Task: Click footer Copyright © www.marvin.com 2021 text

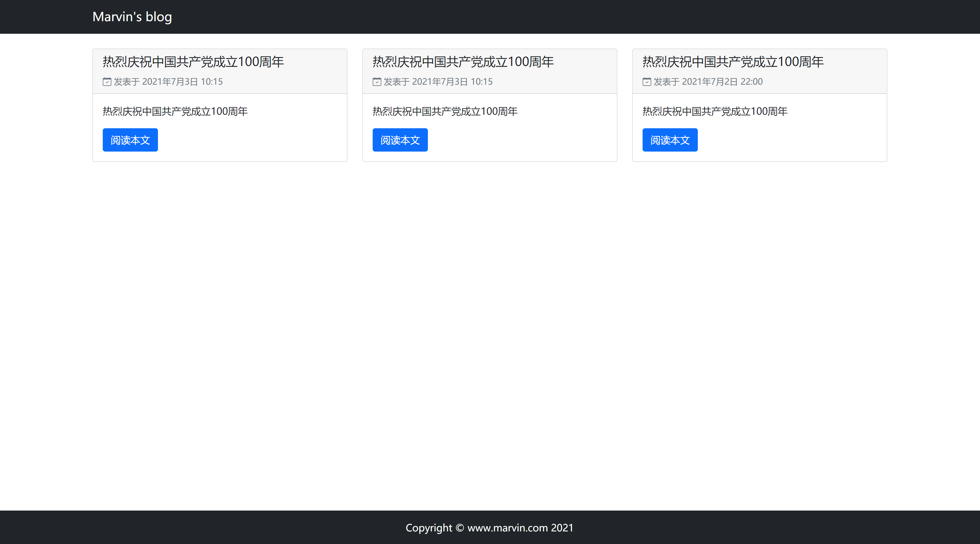Action: [x=490, y=528]
